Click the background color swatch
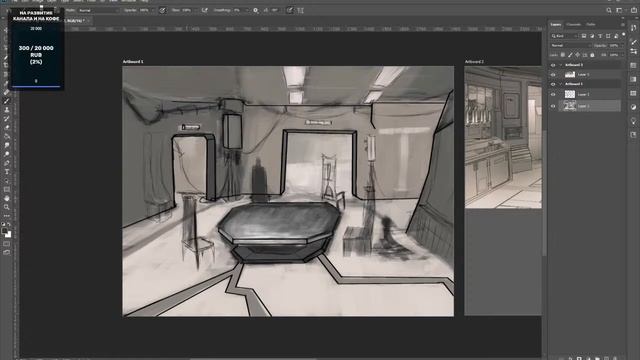Image resolution: width=640 pixels, height=360 pixels. coord(9,235)
